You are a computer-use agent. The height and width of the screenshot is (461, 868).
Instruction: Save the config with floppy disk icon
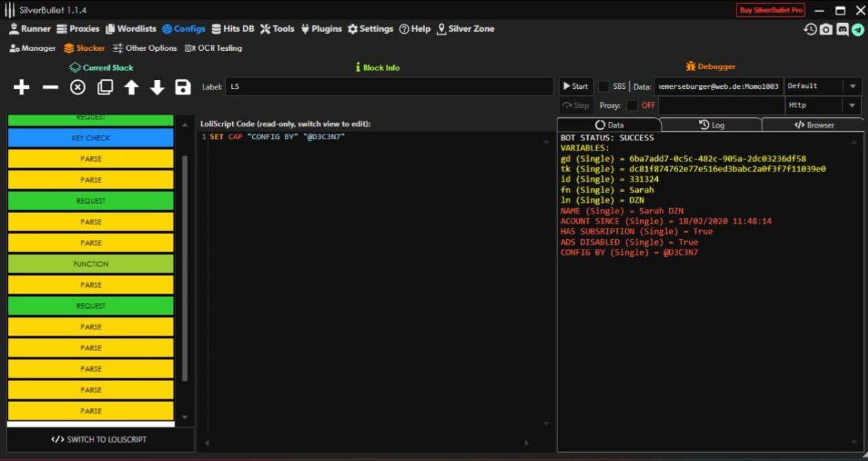click(182, 87)
